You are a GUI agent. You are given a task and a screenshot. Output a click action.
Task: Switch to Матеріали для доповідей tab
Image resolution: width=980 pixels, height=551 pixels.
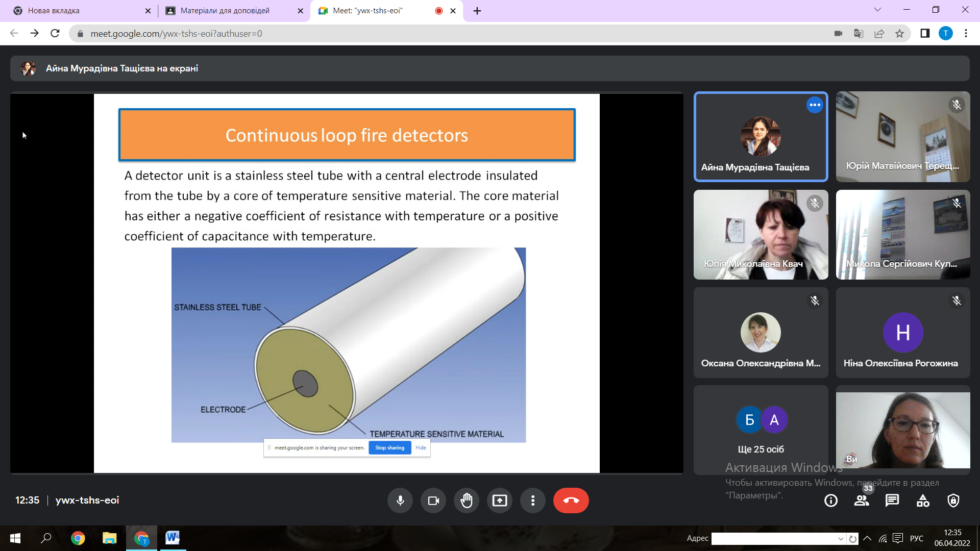tap(225, 11)
